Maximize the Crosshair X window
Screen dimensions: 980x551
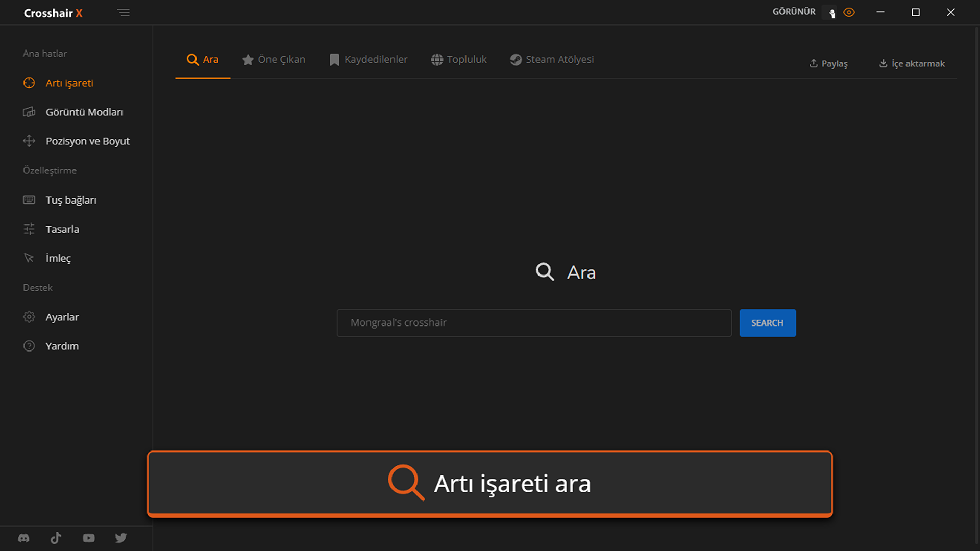[916, 12]
